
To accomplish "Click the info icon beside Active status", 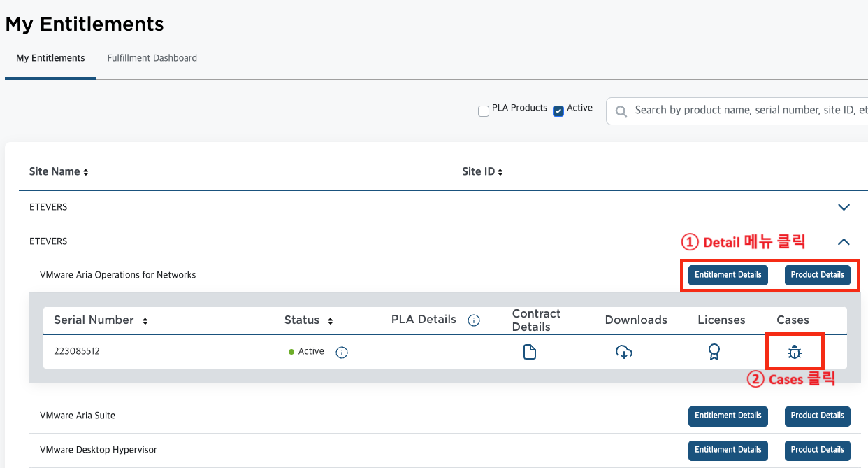I will pos(342,352).
